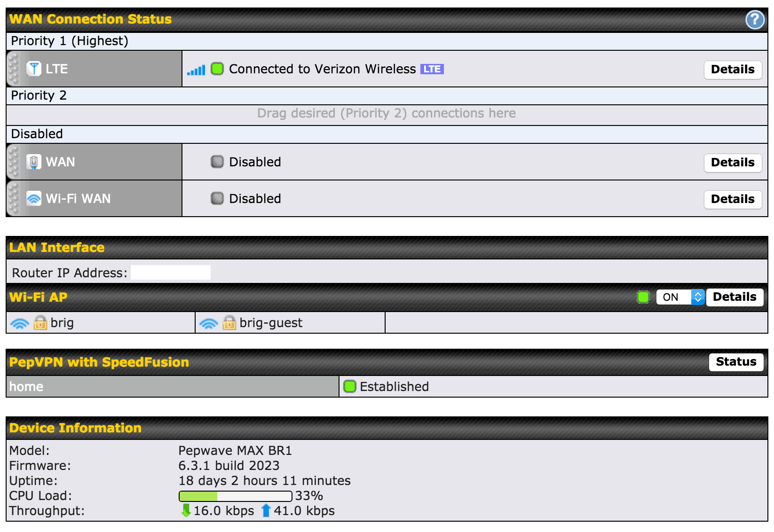This screenshot has height=532, width=774.
Task: Click the grip dots beside LTE connection
Action: coord(15,69)
